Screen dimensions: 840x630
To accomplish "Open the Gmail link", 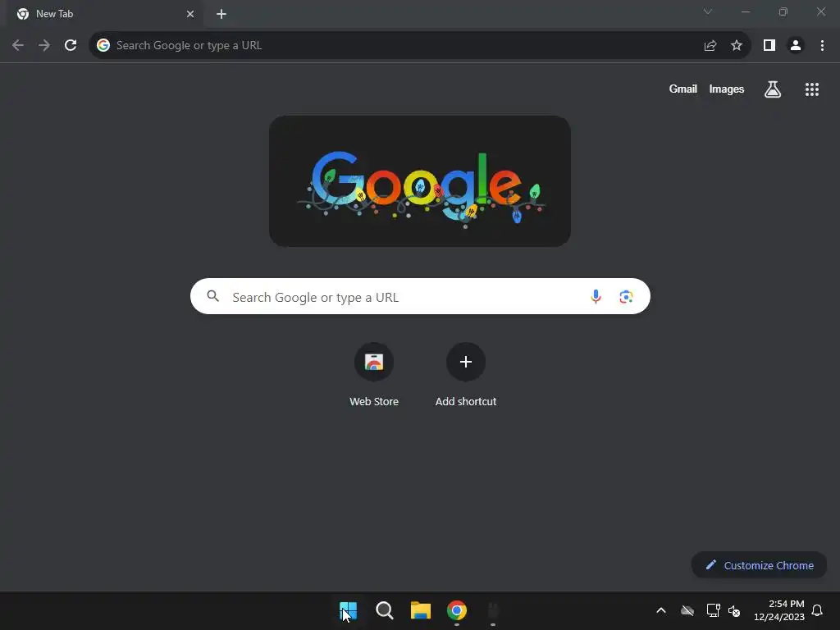I will coord(682,89).
